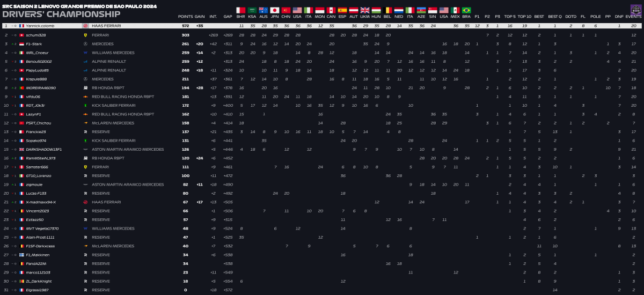Click the Alpine logo in Benou502002's row
This screenshot has width=644, height=295.
tap(86, 61)
